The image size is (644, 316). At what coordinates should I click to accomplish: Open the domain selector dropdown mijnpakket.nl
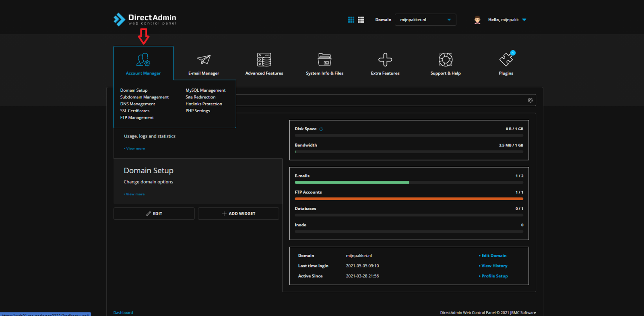click(425, 20)
